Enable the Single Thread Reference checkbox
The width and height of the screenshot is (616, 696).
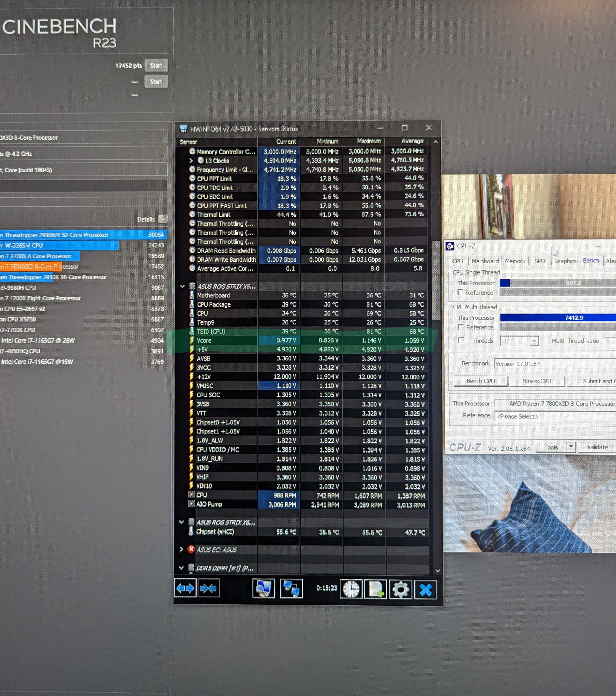click(x=461, y=292)
